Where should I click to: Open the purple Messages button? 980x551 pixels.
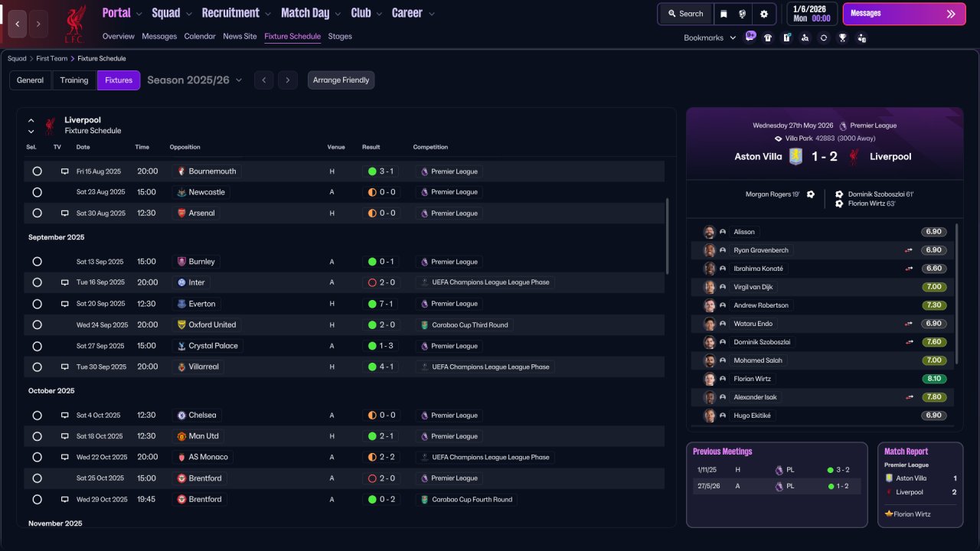pos(904,14)
